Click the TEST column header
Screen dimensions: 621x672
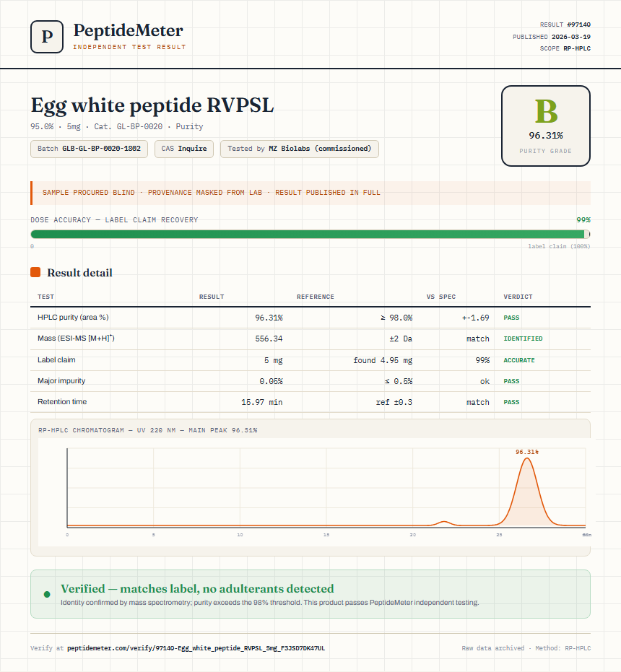click(46, 297)
